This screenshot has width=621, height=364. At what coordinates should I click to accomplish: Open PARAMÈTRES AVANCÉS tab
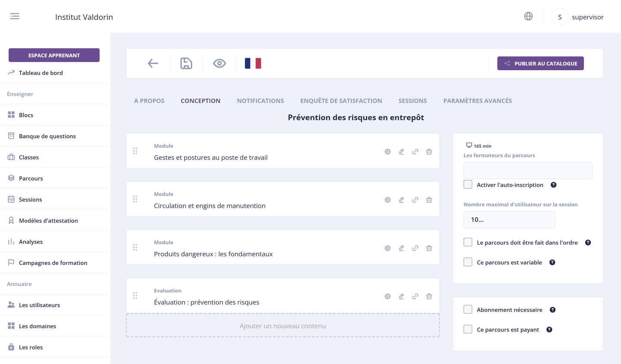coord(478,101)
